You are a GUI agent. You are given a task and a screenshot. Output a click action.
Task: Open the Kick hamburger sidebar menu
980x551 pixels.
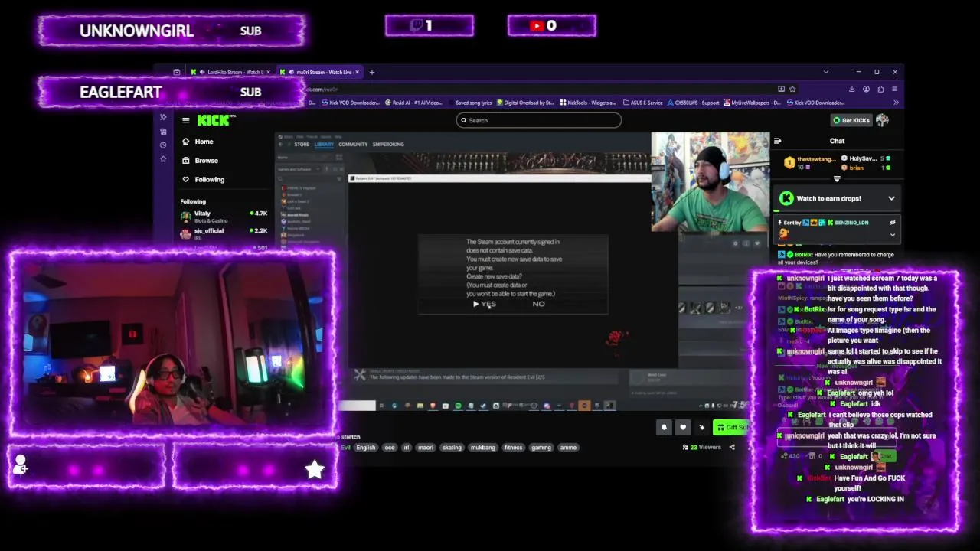185,120
